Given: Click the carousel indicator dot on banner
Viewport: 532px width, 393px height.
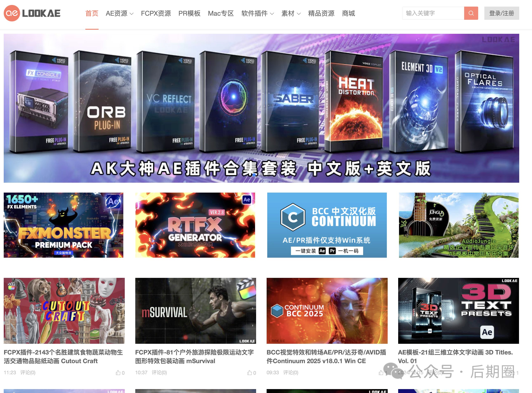Looking at the screenshot, I should coord(254,175).
